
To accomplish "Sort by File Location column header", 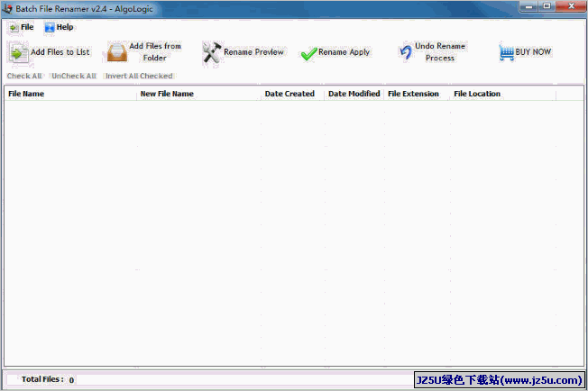I will click(503, 94).
